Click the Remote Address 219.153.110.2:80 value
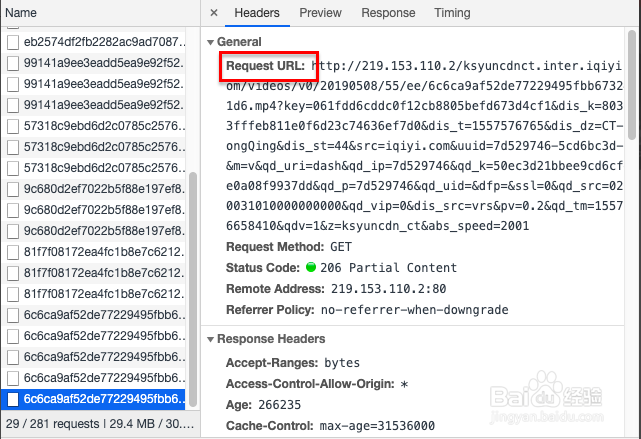Screen dimensions: 641x439 [388, 289]
